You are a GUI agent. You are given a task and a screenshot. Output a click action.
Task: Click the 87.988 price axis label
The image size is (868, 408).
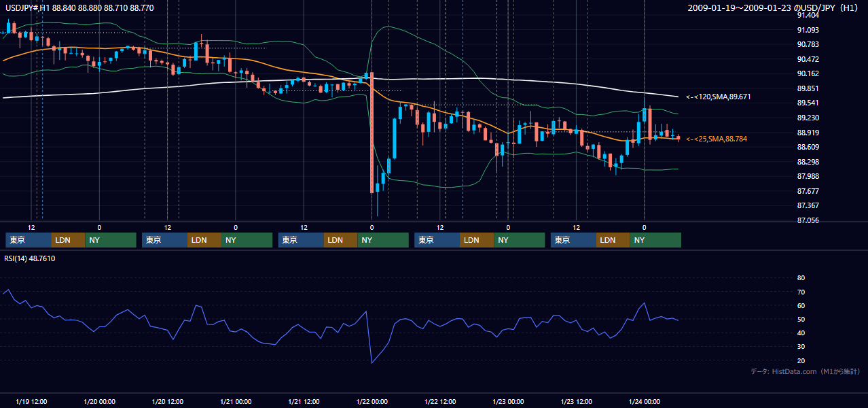point(808,176)
